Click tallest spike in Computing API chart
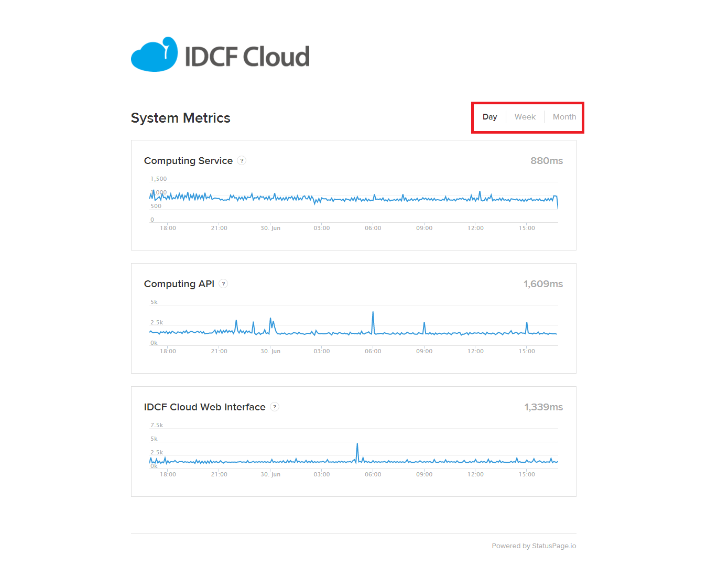The width and height of the screenshot is (707, 588). click(x=373, y=313)
